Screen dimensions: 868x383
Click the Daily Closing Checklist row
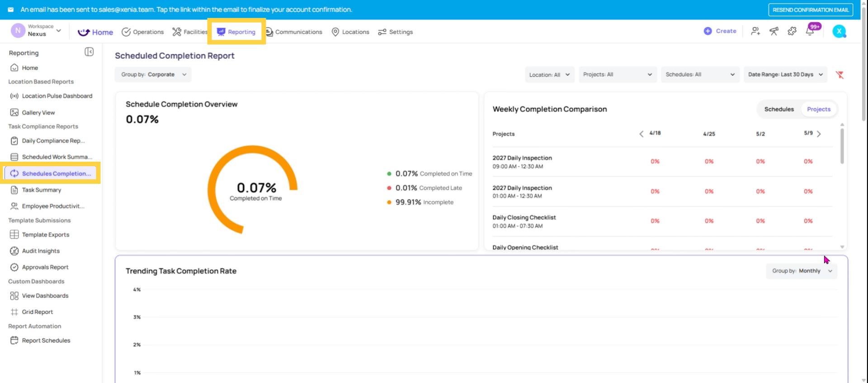pyautogui.click(x=662, y=221)
